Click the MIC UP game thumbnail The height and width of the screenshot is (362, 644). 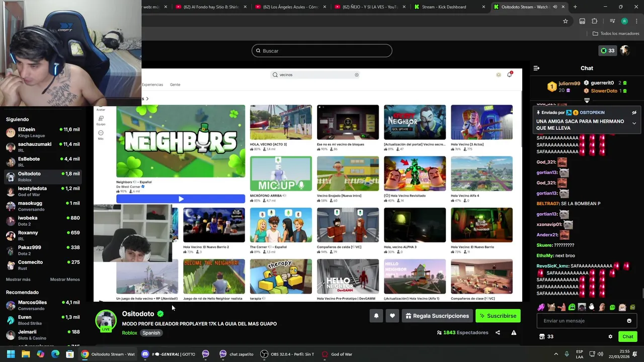tap(281, 173)
